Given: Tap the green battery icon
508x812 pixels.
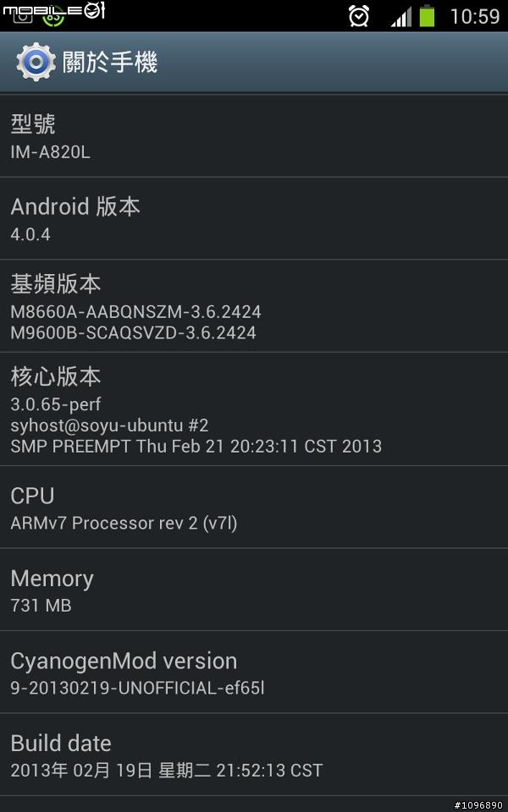Looking at the screenshot, I should pos(427,15).
